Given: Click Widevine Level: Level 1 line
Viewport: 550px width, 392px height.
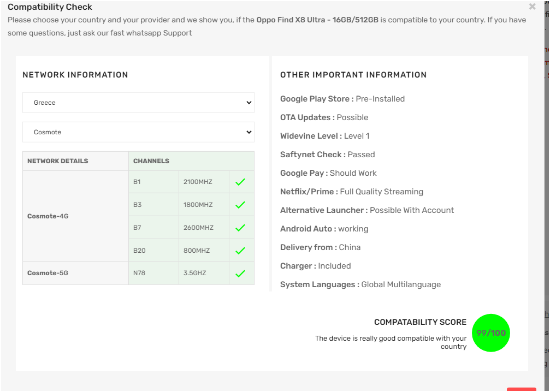Looking at the screenshot, I should (325, 136).
